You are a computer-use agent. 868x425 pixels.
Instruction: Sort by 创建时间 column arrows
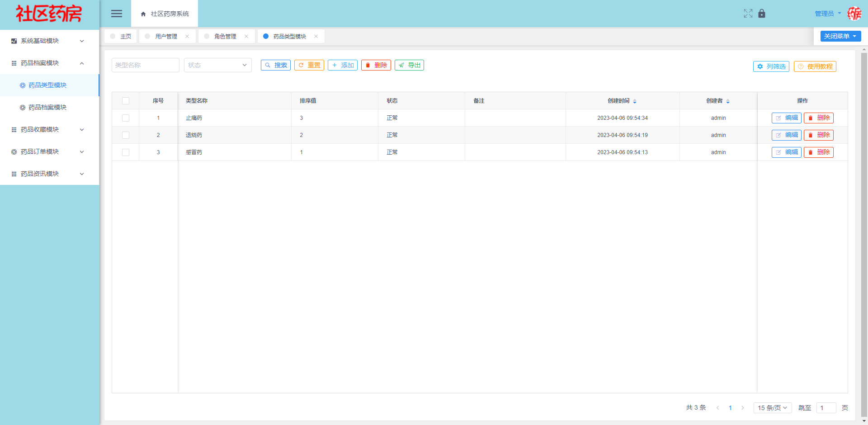tap(635, 101)
